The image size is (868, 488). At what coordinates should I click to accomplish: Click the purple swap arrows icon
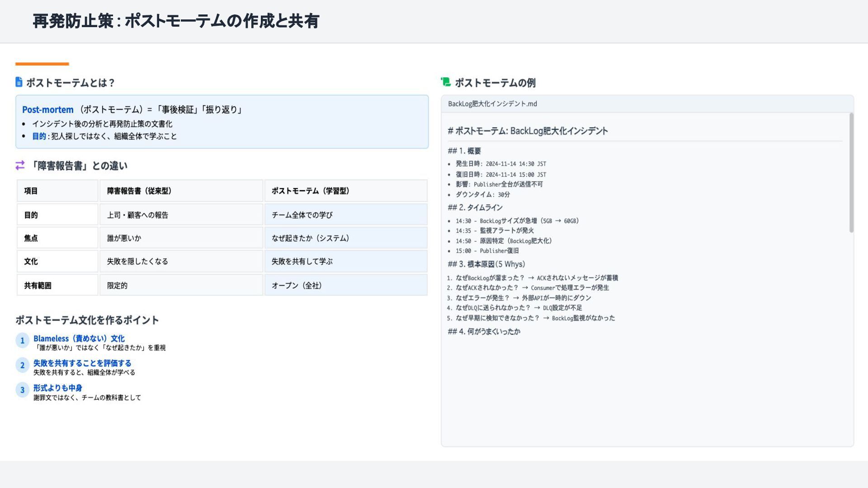click(x=20, y=165)
